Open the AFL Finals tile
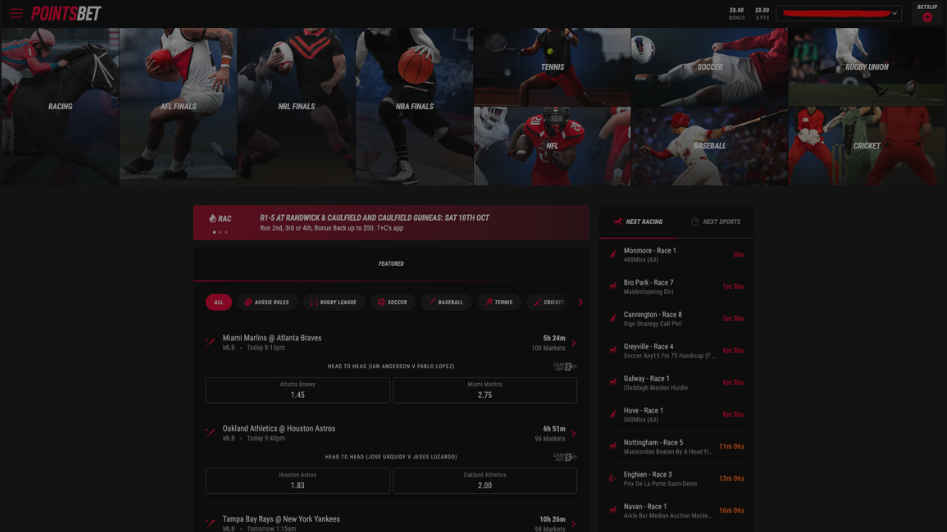Screen dimensions: 947x532 (178, 106)
